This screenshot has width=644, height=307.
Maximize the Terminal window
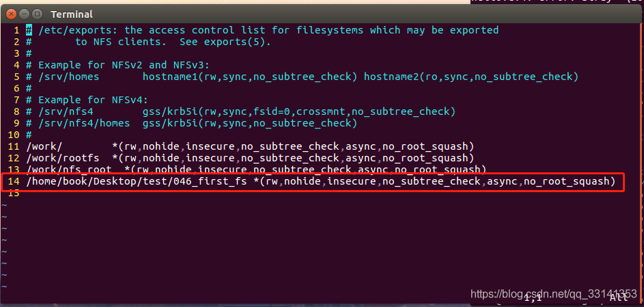pyautogui.click(x=37, y=14)
